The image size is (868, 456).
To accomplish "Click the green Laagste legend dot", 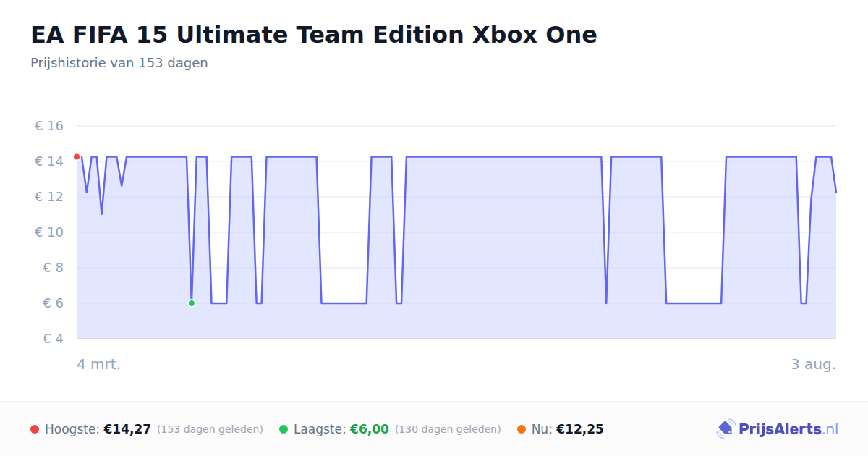I will click(284, 429).
